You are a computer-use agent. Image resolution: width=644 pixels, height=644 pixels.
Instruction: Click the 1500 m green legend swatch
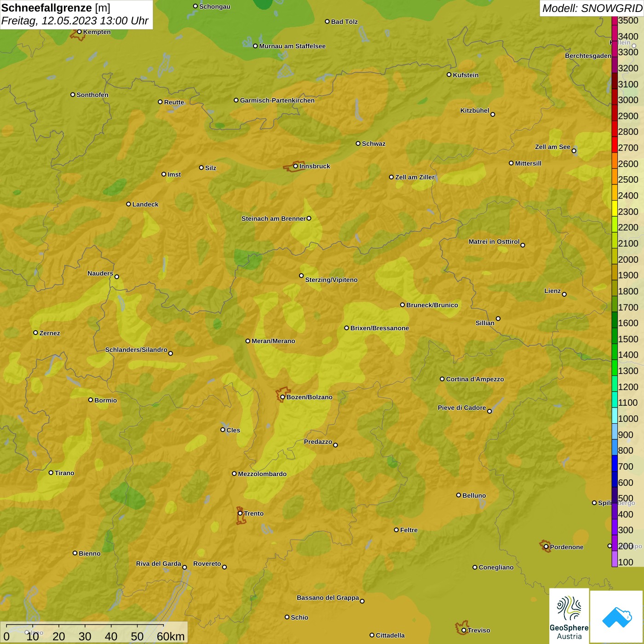click(x=615, y=335)
